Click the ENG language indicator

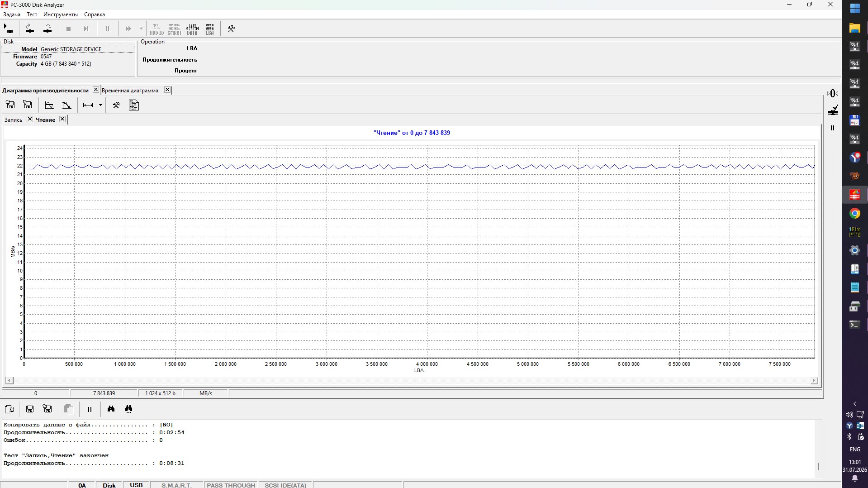tap(854, 450)
